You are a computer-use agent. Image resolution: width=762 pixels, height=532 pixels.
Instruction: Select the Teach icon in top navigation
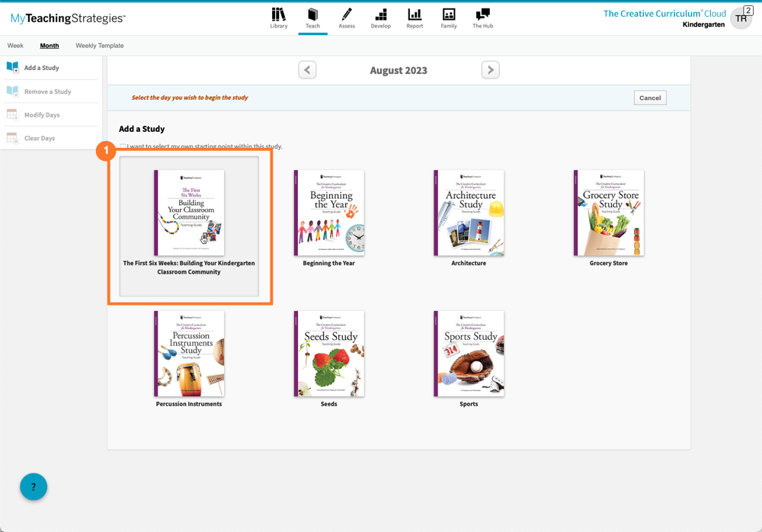[312, 17]
